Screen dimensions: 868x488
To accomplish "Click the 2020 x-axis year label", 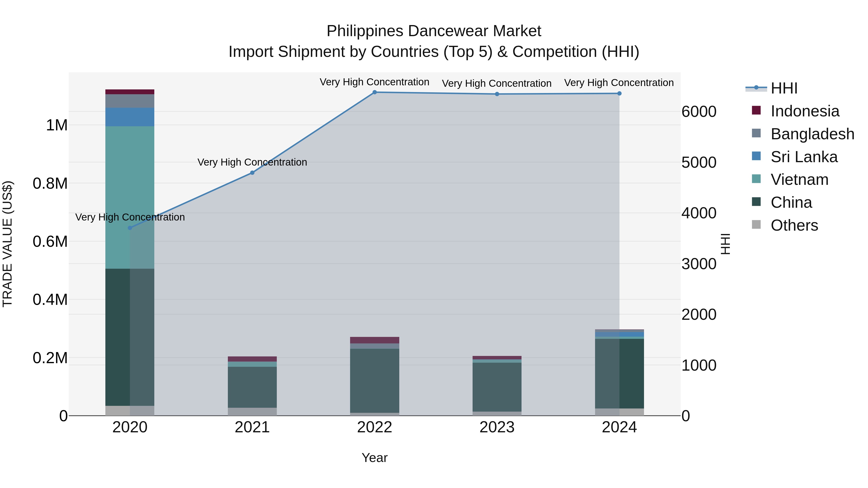I will [x=130, y=427].
